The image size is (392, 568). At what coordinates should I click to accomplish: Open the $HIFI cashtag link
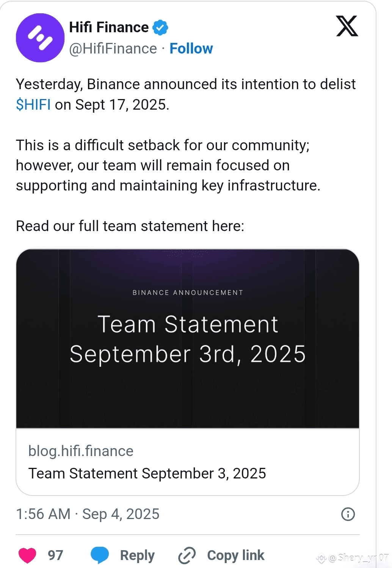pos(33,104)
